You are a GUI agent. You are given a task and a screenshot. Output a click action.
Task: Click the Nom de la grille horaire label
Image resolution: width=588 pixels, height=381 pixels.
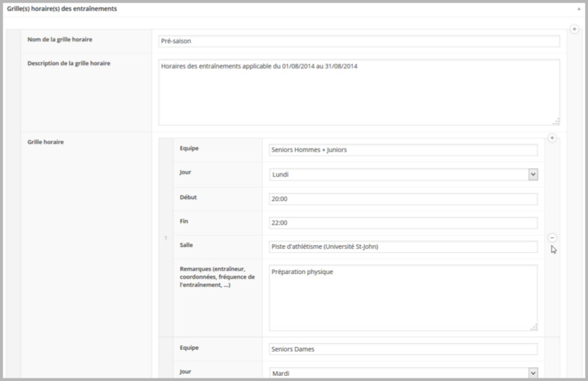click(60, 39)
